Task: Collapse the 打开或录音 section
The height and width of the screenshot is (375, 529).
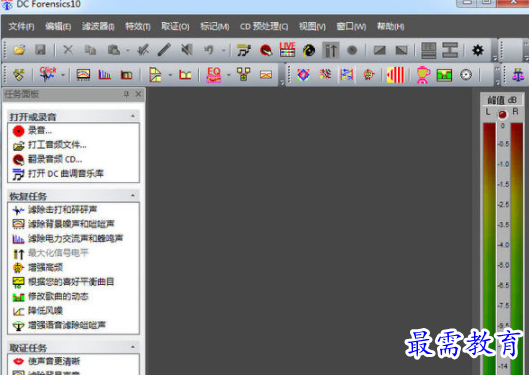Action: pyautogui.click(x=133, y=116)
